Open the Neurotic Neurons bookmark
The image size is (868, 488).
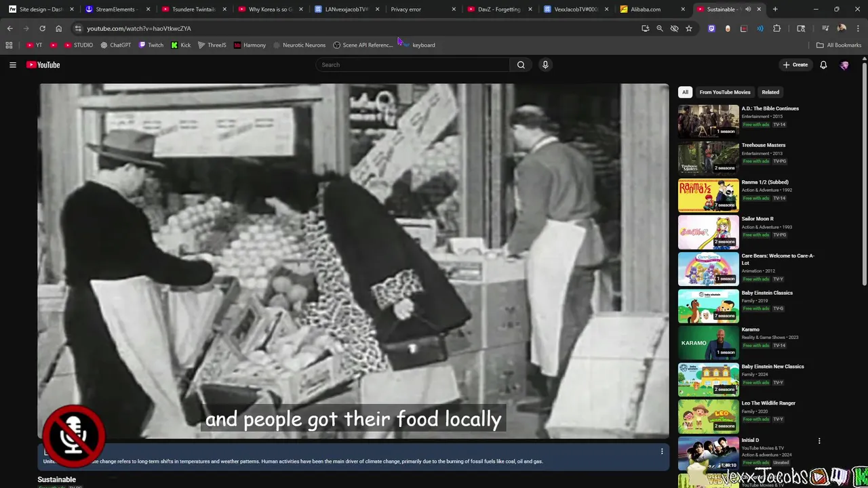(299, 45)
